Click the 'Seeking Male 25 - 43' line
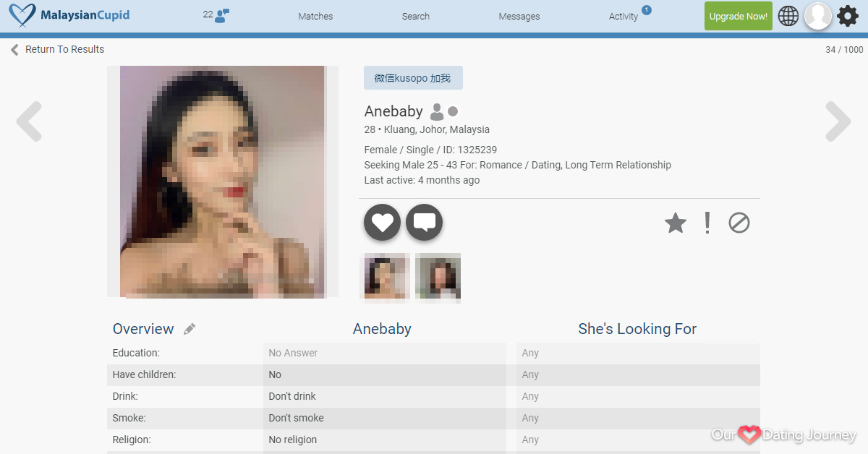 coord(517,165)
